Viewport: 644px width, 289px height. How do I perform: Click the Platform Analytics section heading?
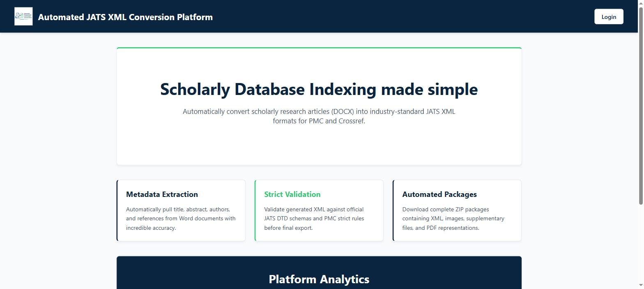coord(319,279)
